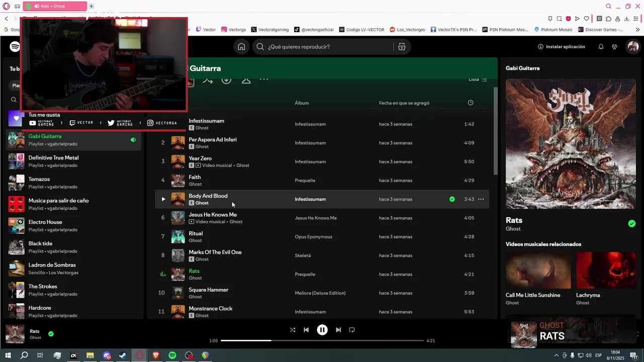Click the Call Me Little Sunshine video thumbnail
The height and width of the screenshot is (362, 644).
[538, 270]
